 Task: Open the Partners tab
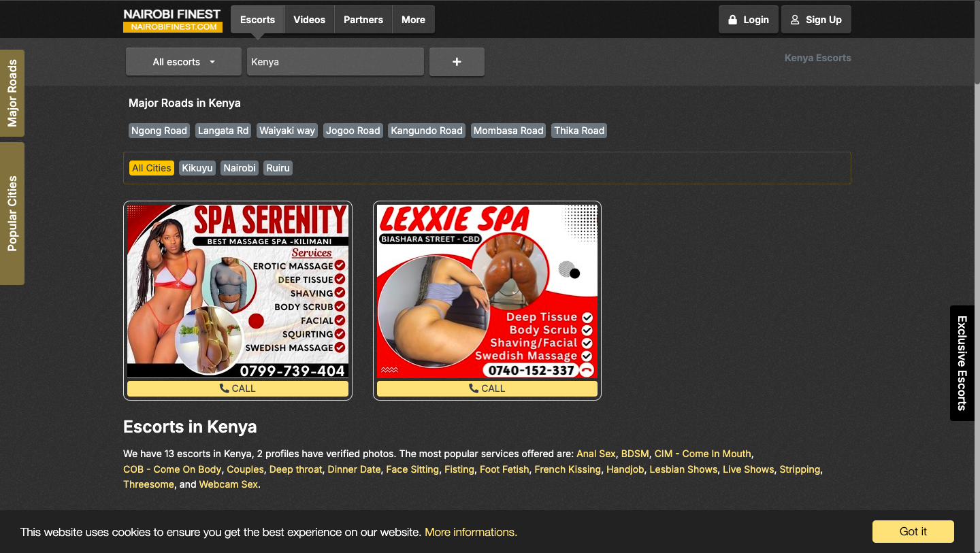tap(363, 20)
